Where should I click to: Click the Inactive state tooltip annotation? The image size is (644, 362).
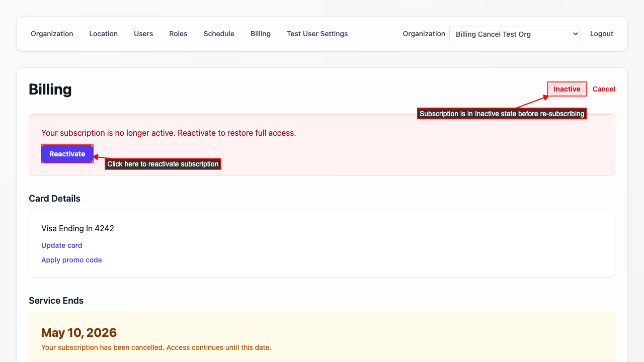tap(502, 113)
